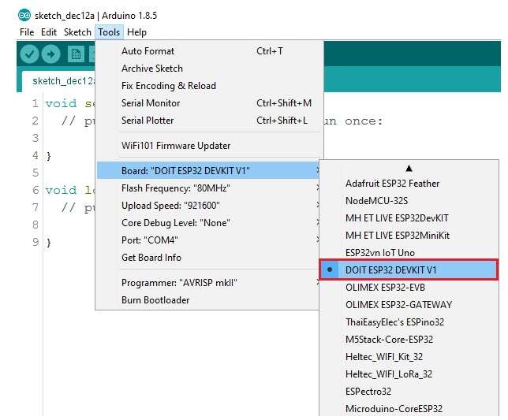Select M5Stack-Core-ESP32 board

(x=409, y=340)
